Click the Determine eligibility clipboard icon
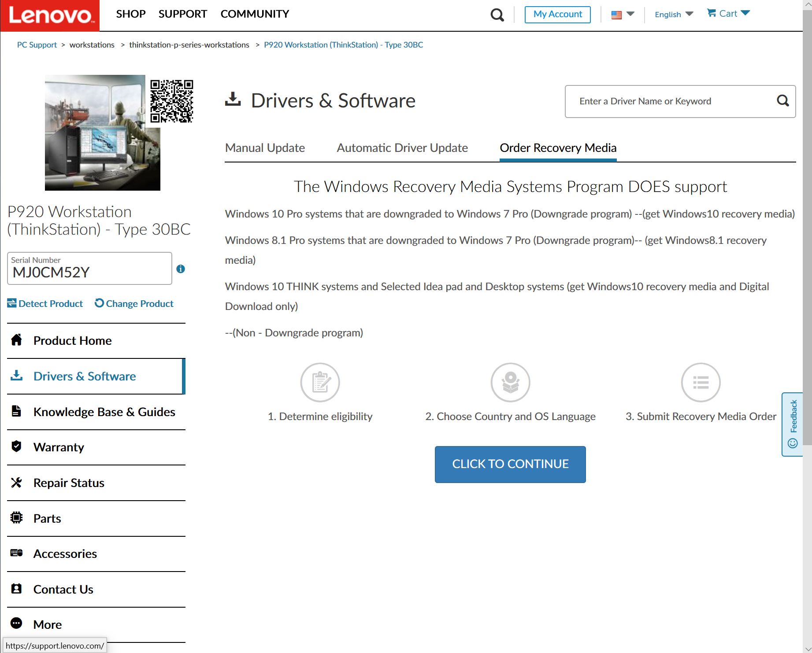This screenshot has width=812, height=653. tap(320, 383)
